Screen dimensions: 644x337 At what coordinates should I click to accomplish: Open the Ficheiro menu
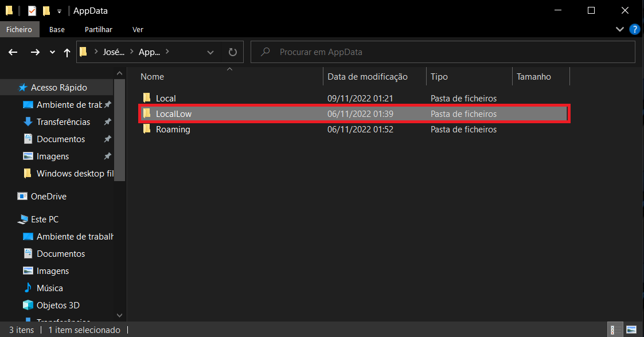19,29
